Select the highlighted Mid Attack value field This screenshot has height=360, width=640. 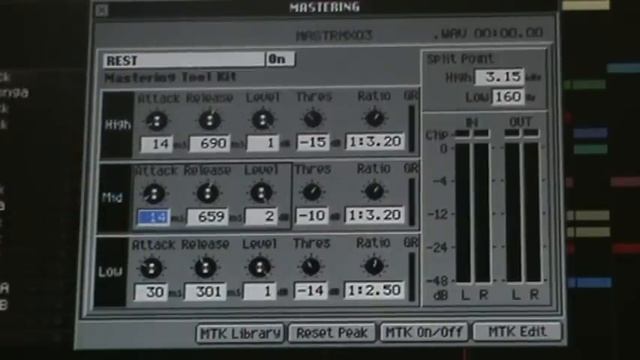(x=154, y=217)
